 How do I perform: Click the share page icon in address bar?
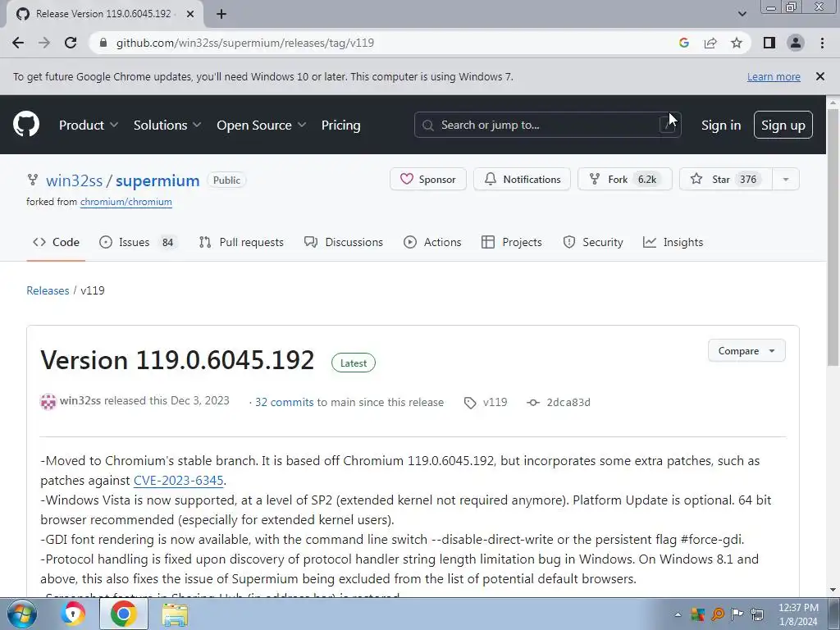[x=710, y=43]
